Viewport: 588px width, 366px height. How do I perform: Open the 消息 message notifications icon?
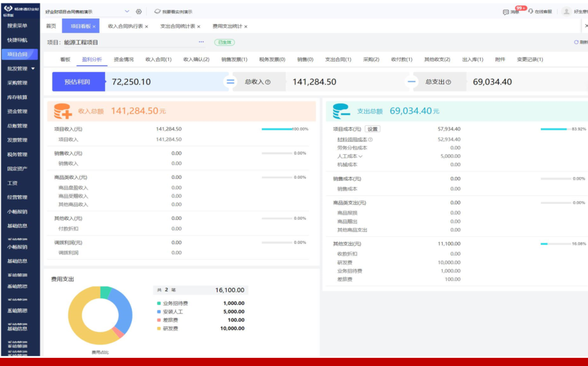pyautogui.click(x=506, y=11)
